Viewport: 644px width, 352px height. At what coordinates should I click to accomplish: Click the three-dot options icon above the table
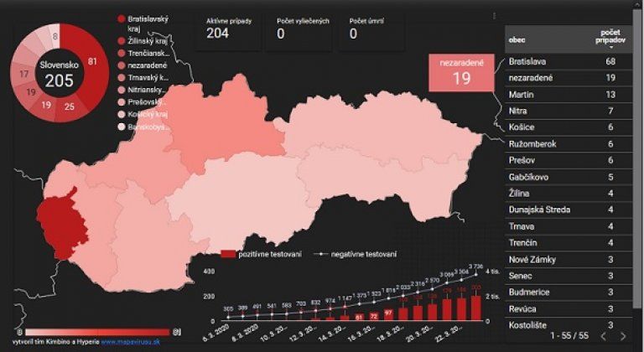click(494, 15)
